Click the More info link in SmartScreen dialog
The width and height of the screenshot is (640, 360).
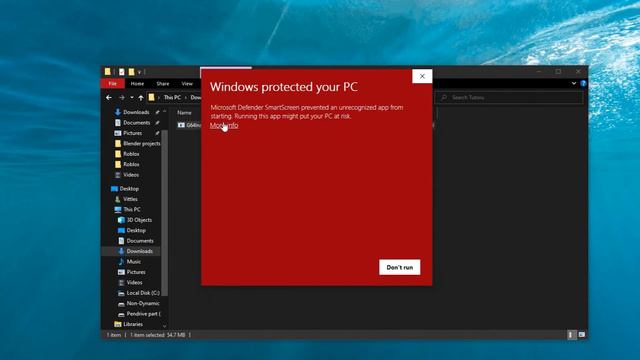pyautogui.click(x=224, y=125)
